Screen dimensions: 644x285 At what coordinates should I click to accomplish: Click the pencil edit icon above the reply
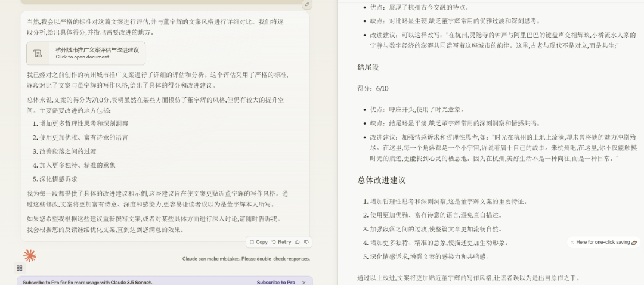point(306,5)
